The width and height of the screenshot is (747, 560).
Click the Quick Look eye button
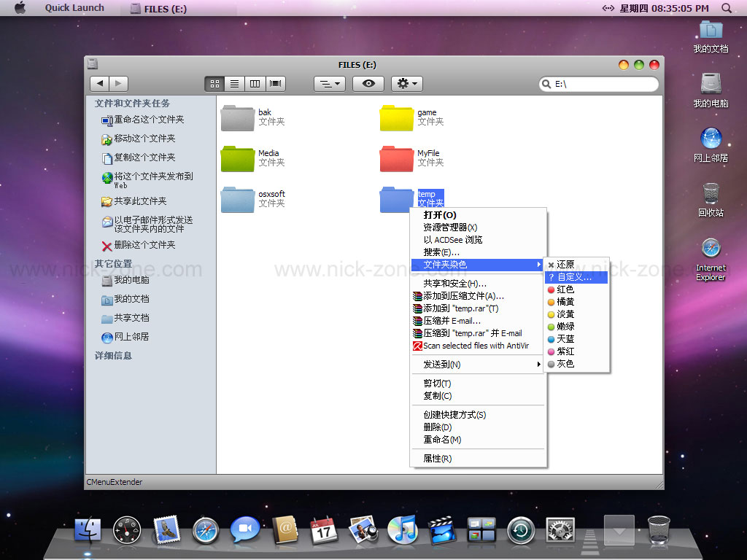(368, 84)
